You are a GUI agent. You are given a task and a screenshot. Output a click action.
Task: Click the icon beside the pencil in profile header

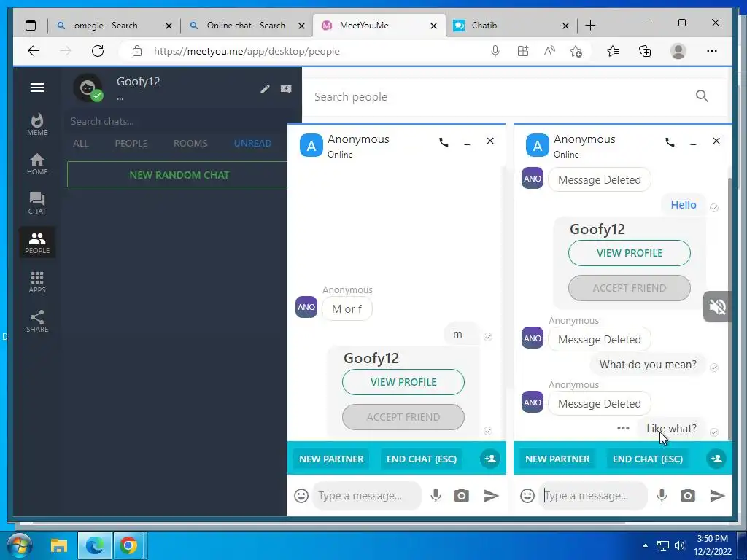[286, 88]
